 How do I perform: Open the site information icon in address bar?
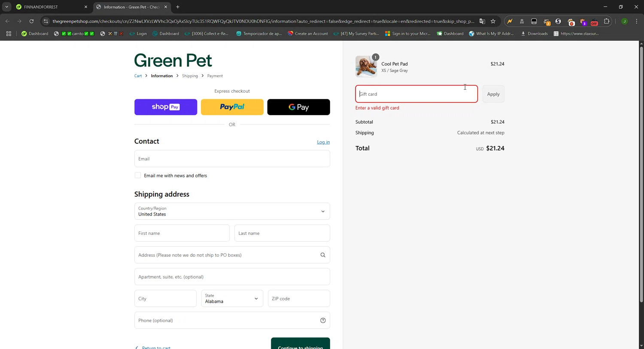(46, 21)
